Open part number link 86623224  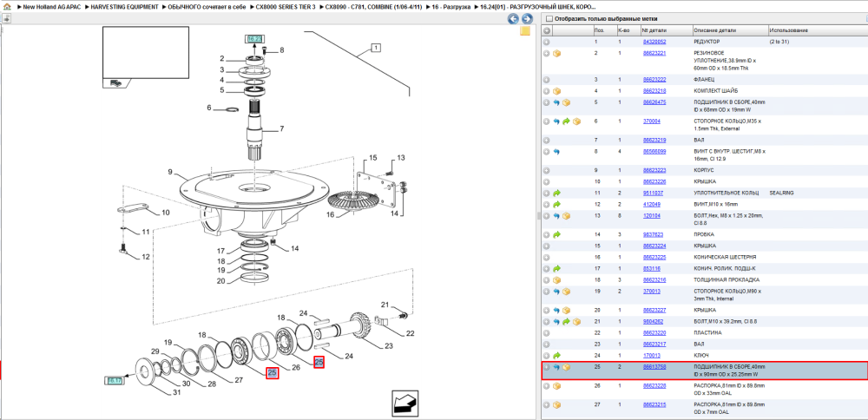[654, 246]
